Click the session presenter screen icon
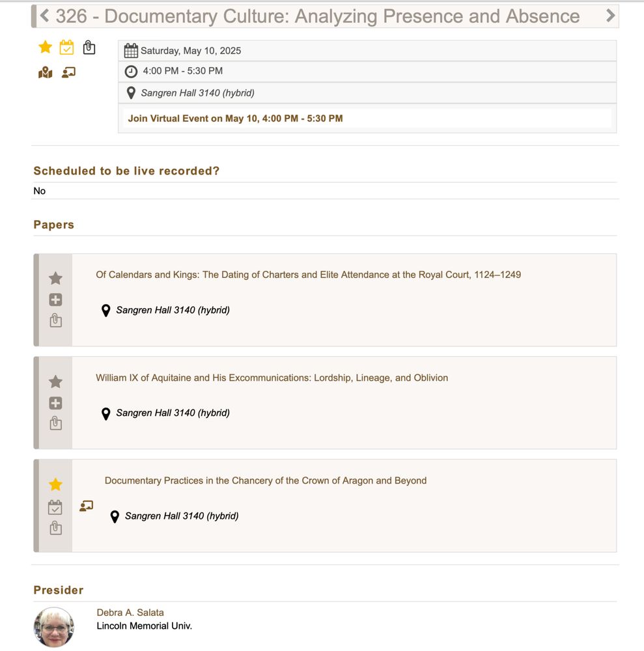The image size is (644, 651). tap(68, 73)
